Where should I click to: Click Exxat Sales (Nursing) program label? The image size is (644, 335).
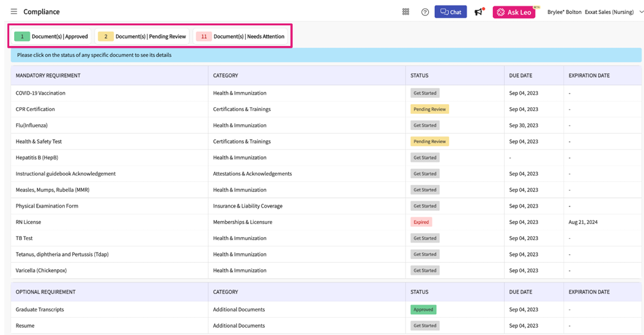point(609,12)
